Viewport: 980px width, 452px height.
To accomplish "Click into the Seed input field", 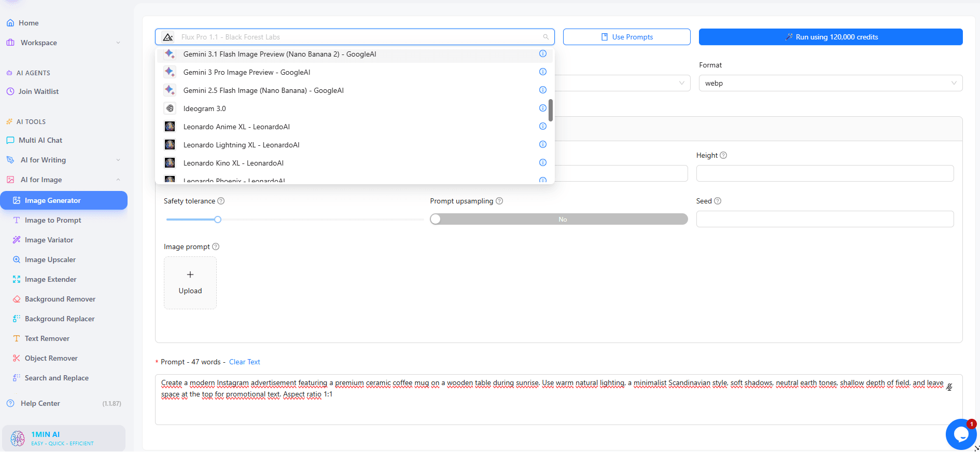I will click(x=824, y=219).
